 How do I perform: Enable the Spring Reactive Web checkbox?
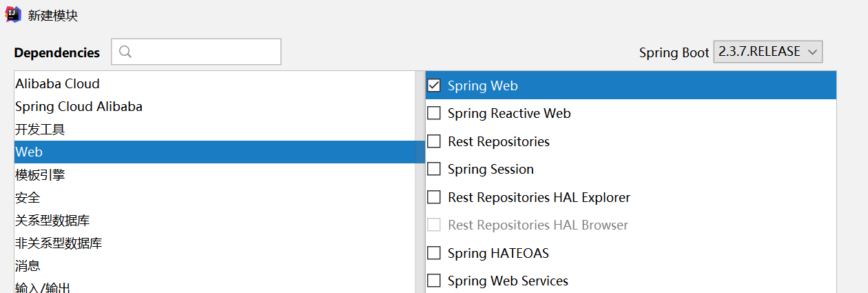[434, 113]
